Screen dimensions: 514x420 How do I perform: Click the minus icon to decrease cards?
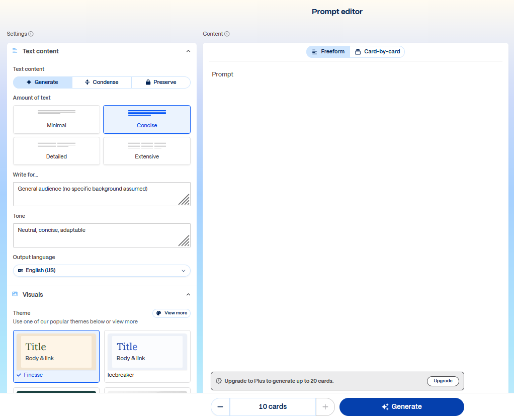coord(220,407)
